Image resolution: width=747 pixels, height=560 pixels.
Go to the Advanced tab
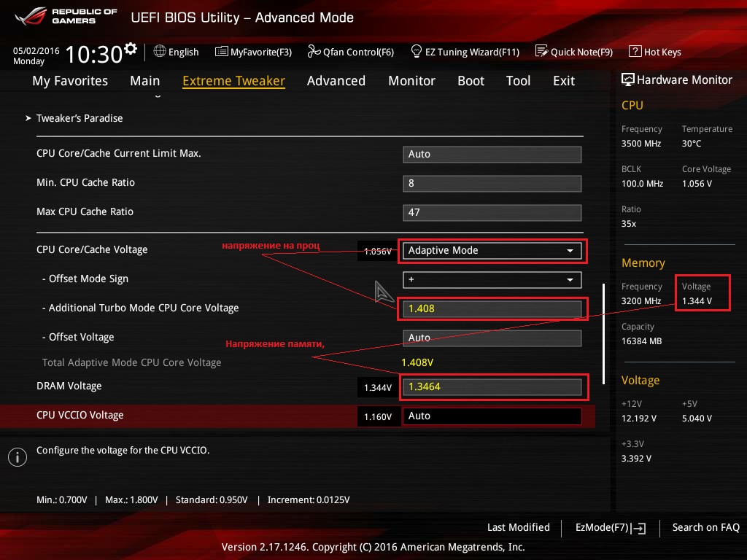coord(336,81)
